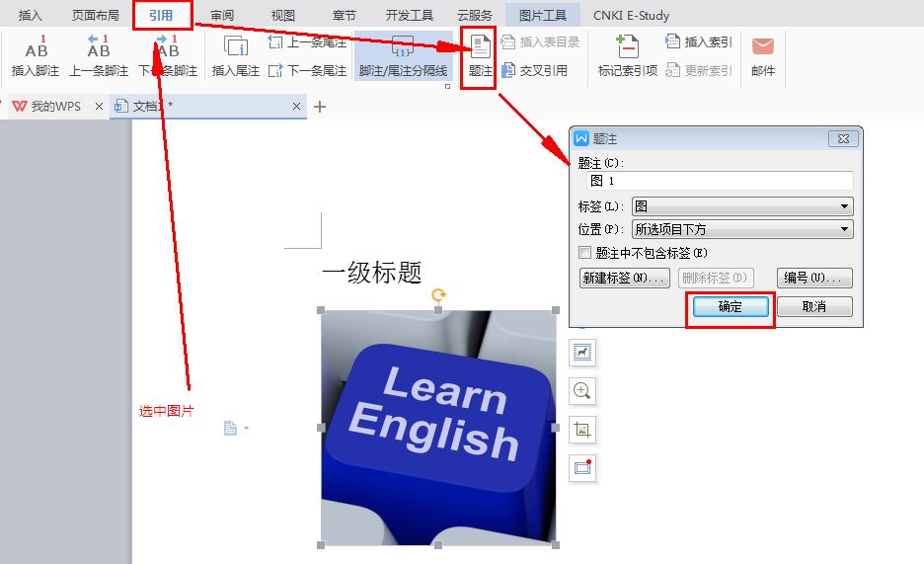Image resolution: width=924 pixels, height=564 pixels.
Task: Click the rotate handle above the image
Action: pyautogui.click(x=439, y=295)
